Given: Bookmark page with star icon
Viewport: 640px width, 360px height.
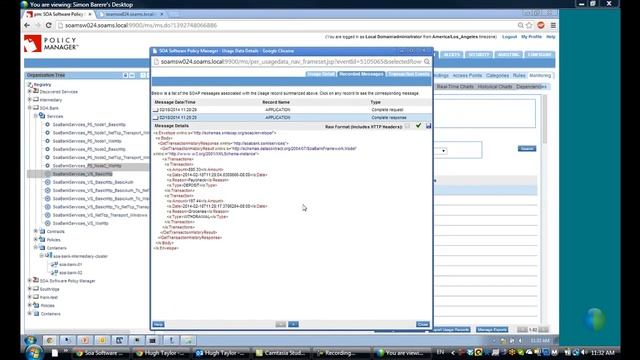Looking at the screenshot, I should 529,25.
